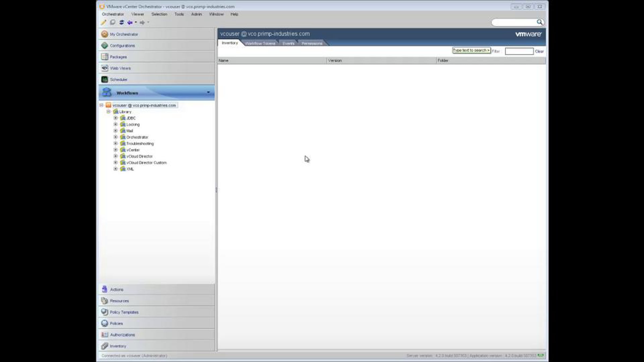This screenshot has width=644, height=362.
Task: Select the XML workflow folder
Action: pos(130,169)
